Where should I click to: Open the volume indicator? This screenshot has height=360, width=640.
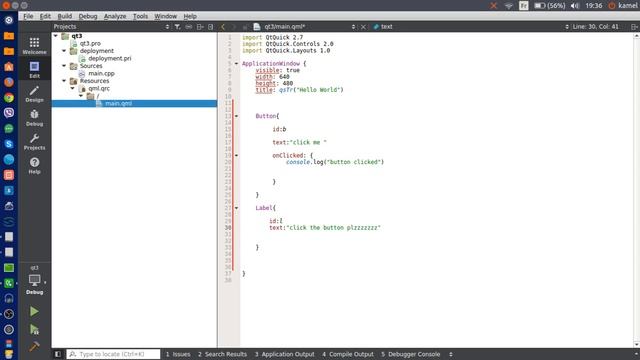coord(575,6)
